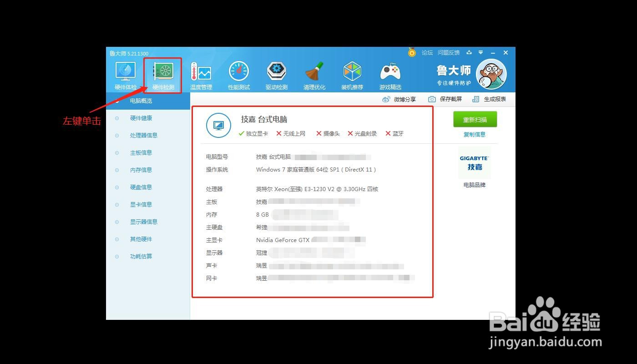Open the 问题反馈 feedback link

pyautogui.click(x=449, y=53)
